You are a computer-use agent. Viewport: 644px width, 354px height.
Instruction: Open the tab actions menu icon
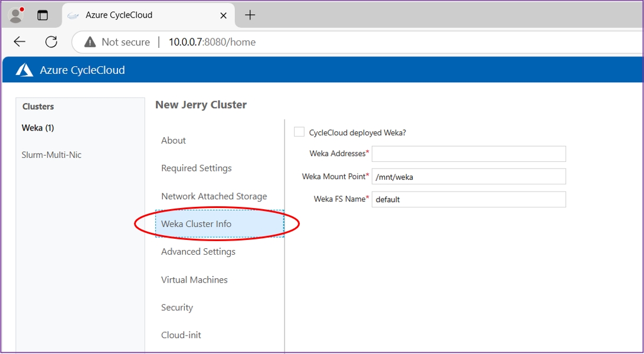[43, 15]
